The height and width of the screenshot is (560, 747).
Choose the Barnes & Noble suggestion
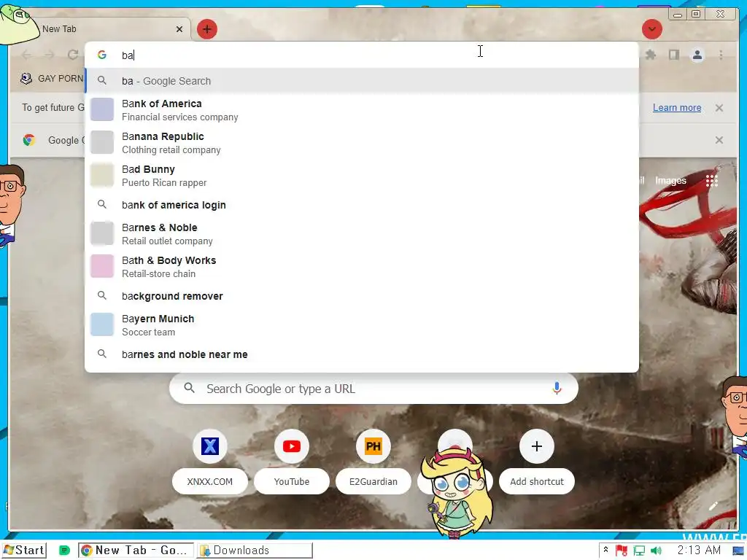(362, 234)
